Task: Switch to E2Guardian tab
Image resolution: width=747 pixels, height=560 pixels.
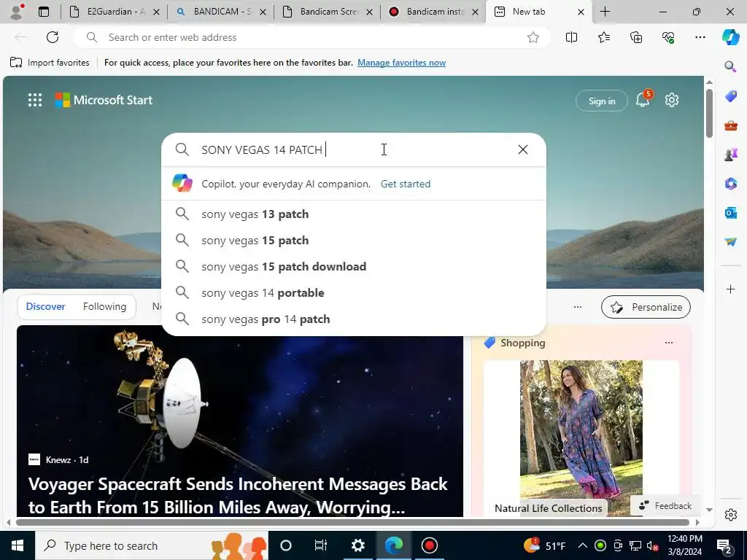Action: pos(115,12)
